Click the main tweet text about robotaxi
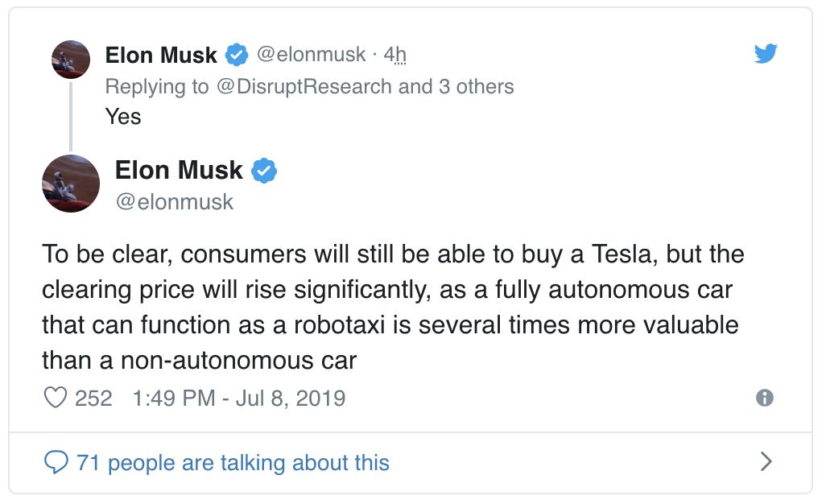Image resolution: width=826 pixels, height=504 pixels. point(393,307)
